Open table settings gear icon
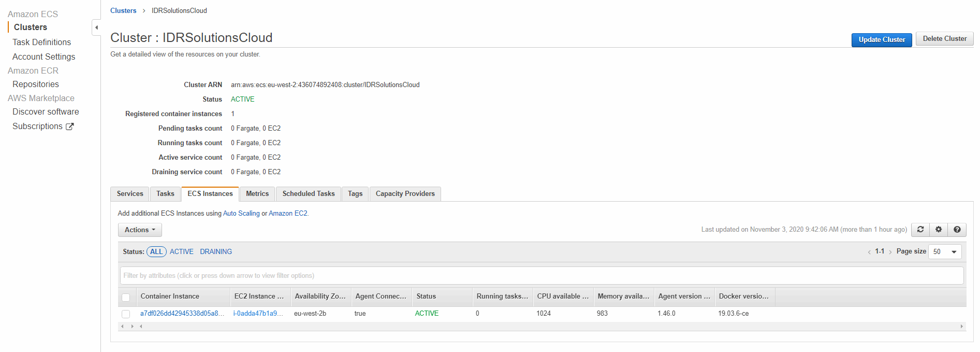 (939, 230)
